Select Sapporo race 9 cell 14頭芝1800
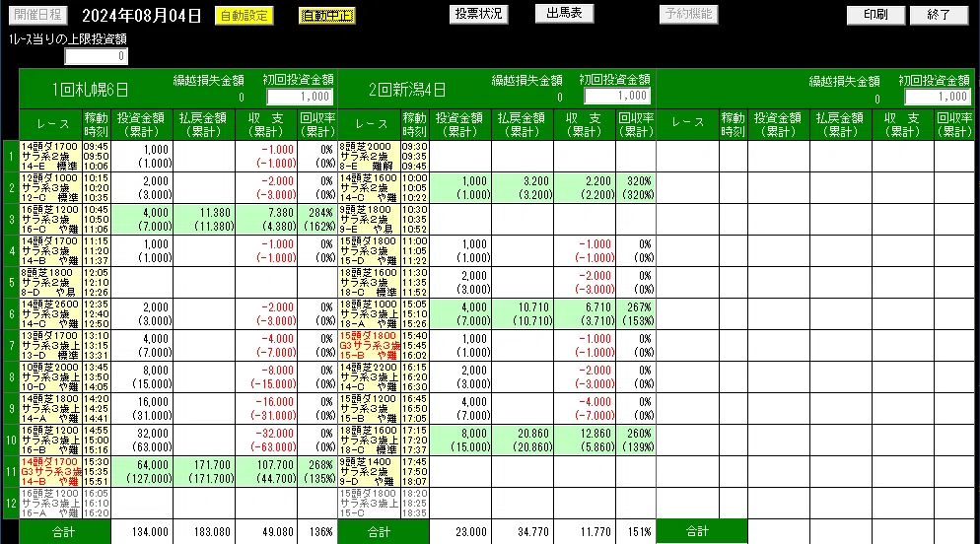The image size is (980, 544). pos(50,408)
